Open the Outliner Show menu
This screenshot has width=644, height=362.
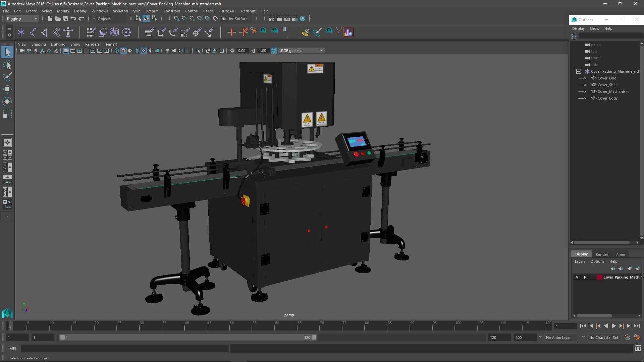594,28
